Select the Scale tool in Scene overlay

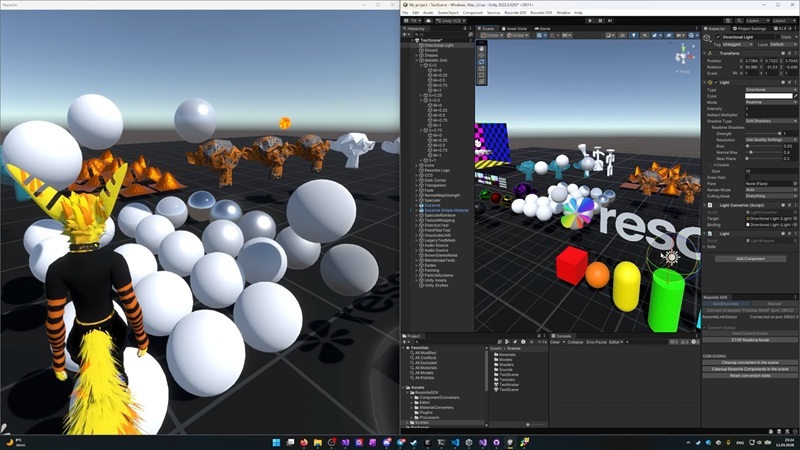pyautogui.click(x=481, y=68)
